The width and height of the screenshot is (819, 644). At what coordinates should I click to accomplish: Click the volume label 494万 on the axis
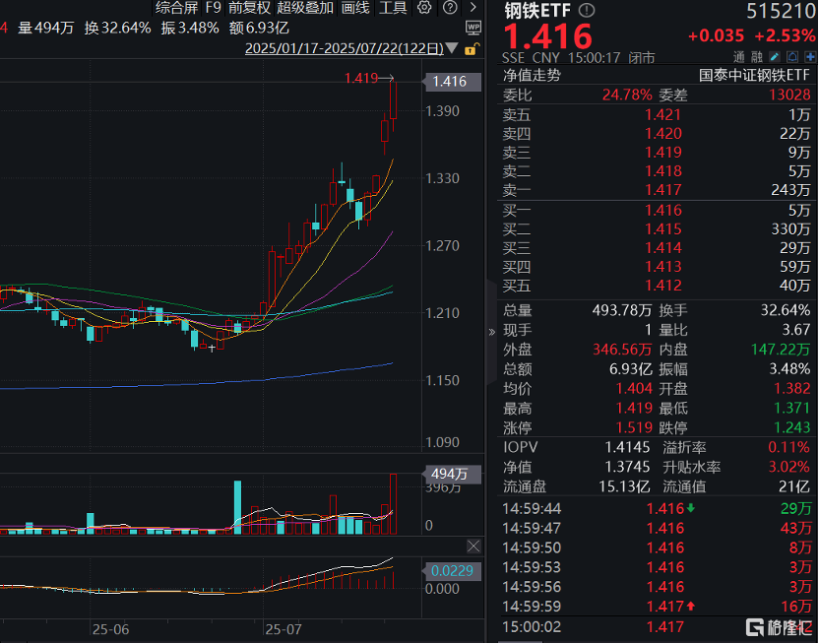click(x=451, y=475)
